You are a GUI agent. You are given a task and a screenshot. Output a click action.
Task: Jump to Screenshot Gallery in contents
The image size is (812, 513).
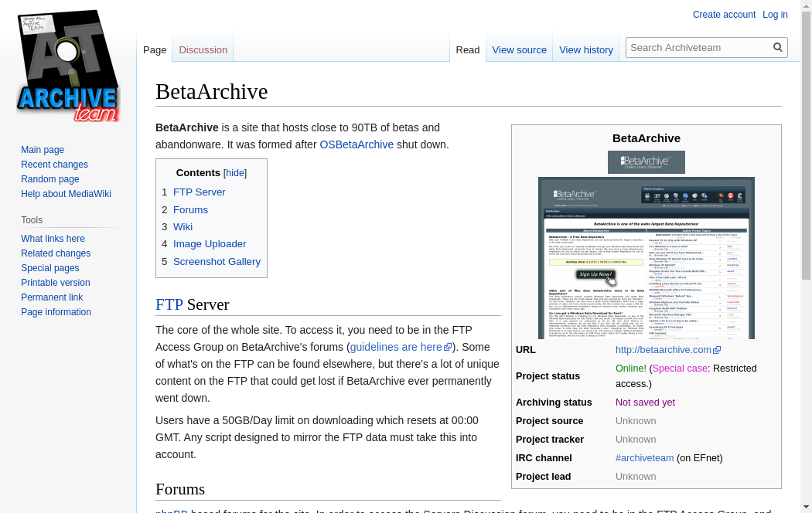[x=217, y=262]
